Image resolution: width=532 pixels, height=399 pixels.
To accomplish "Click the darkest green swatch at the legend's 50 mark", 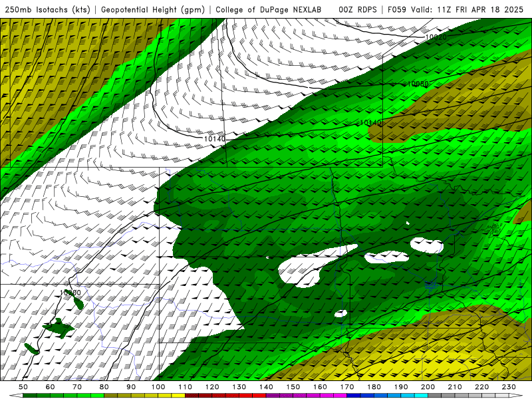I will (x=29, y=396).
